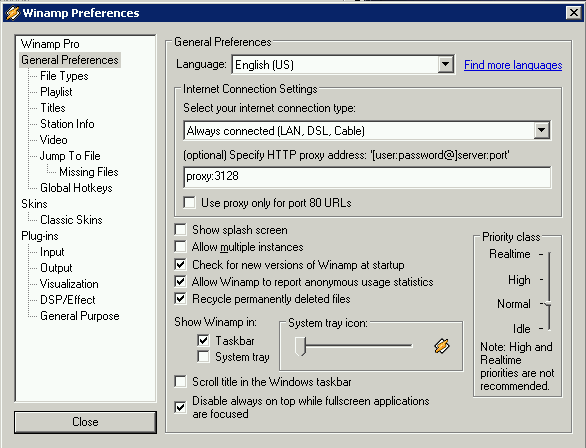Open DSP/Effect plug-ins page
Image resolution: width=586 pixels, height=448 pixels.
[68, 300]
